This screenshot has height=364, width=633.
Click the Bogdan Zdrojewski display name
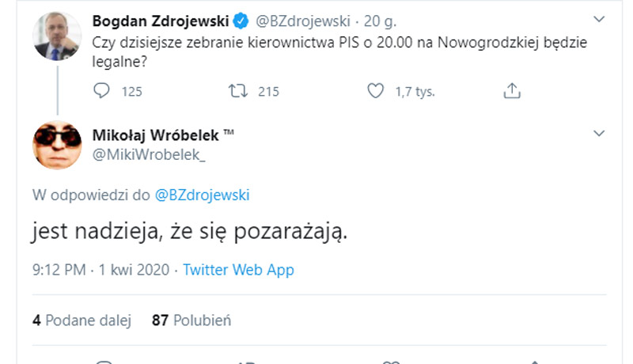pyautogui.click(x=161, y=19)
